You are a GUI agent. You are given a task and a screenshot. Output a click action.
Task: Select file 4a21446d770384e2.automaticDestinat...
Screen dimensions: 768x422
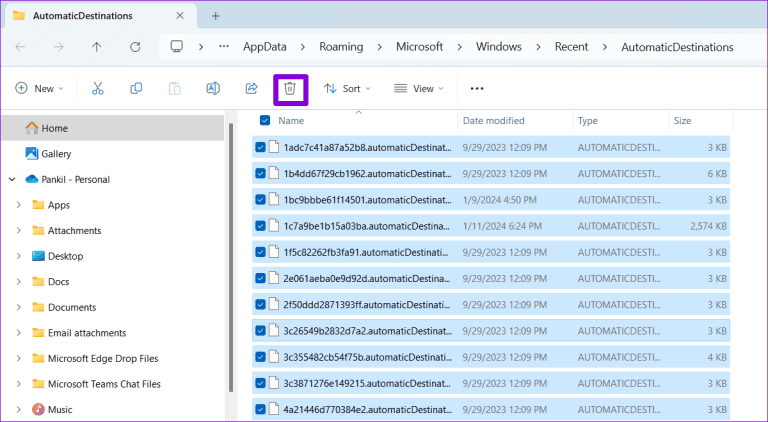(491, 409)
